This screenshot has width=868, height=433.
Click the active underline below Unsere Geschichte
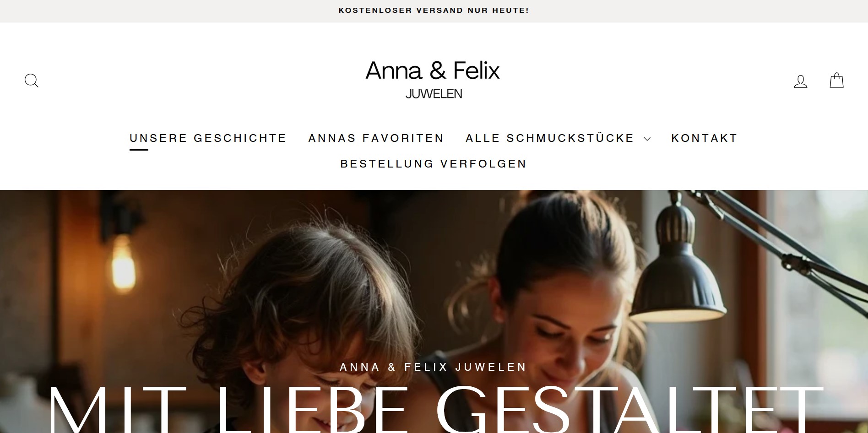[139, 150]
